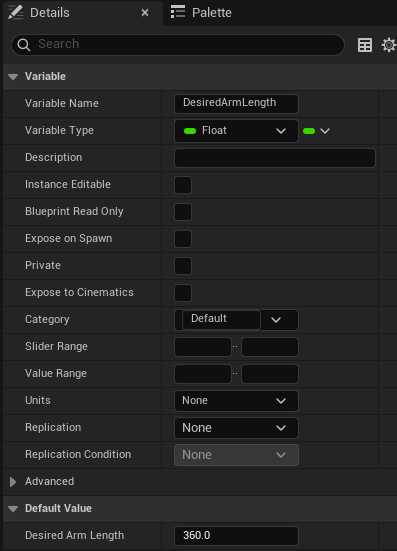Enable Expose to Cinematics checkbox
Viewport: 397px width, 551px height.
[x=183, y=293]
